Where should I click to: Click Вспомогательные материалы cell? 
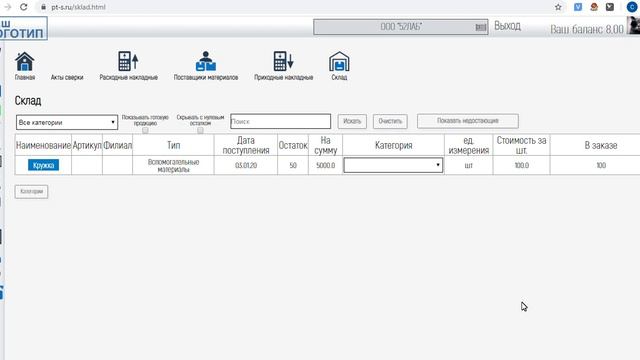[x=173, y=165]
